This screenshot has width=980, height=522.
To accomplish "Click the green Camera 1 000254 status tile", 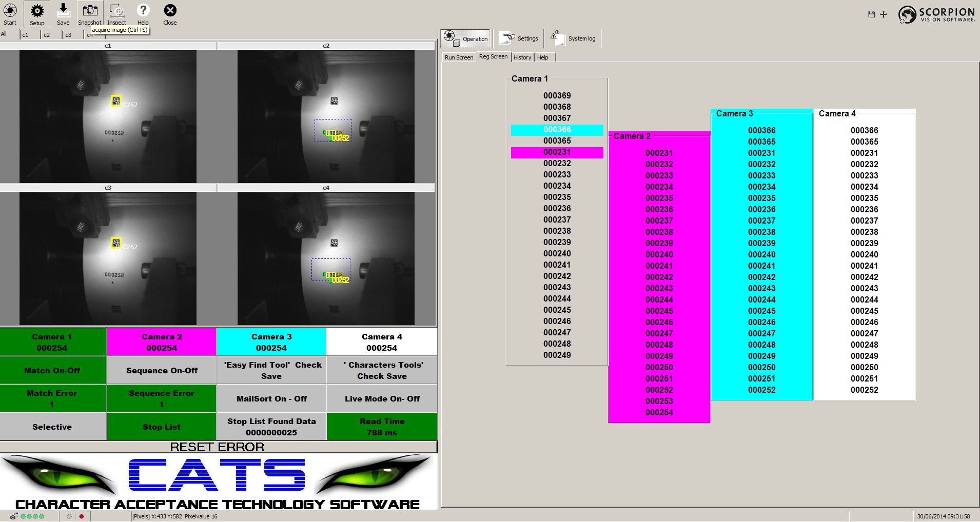I will click(52, 342).
